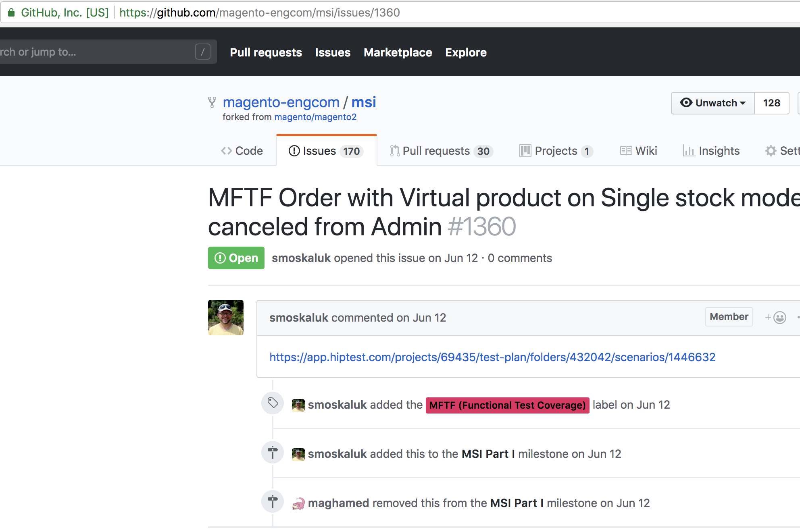This screenshot has height=532, width=800.
Task: Click the fork icon beside the repository name
Action: [212, 102]
